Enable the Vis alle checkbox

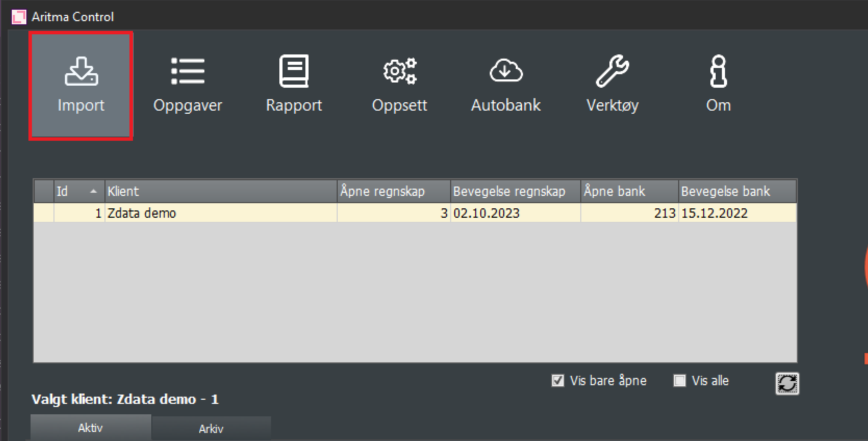tap(679, 381)
